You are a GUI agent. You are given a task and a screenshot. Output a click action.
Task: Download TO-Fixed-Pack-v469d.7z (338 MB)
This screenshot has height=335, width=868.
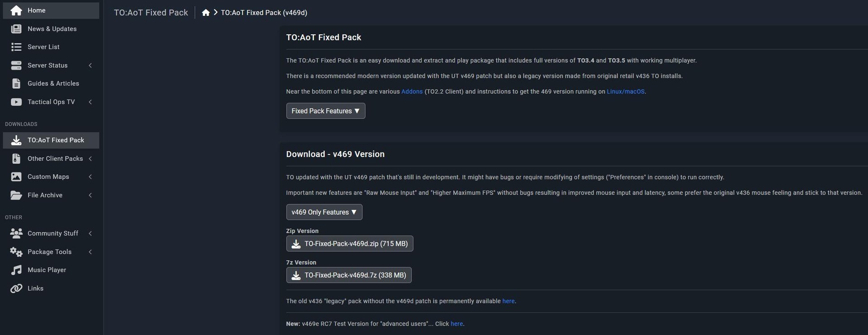[x=349, y=275]
